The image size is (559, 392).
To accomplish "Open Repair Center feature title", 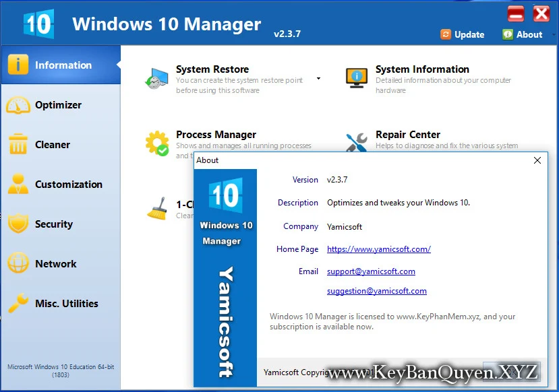I will 408,135.
